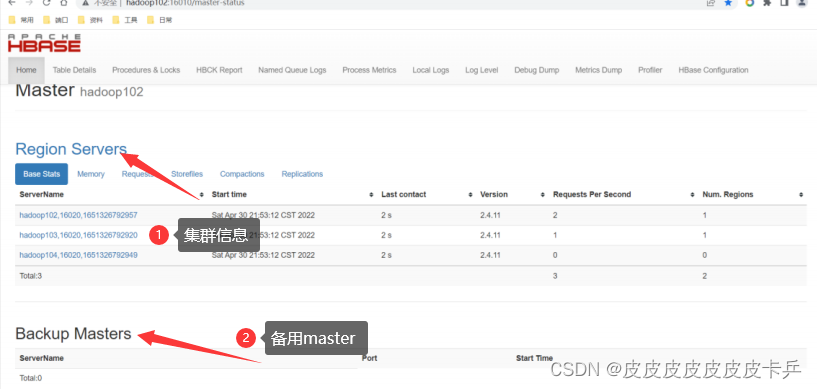Open the 常用 bookmark folder

click(21, 20)
